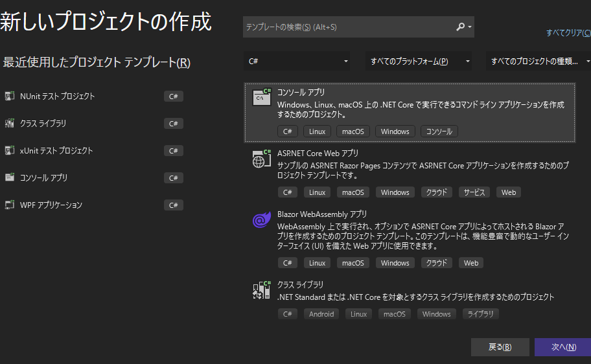Click Windows tag on クラス ライブラリ template
This screenshot has width=591, height=364.
click(x=437, y=314)
